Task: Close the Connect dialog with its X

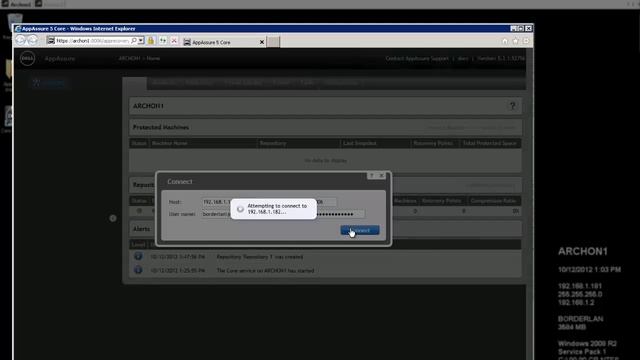Action: pyautogui.click(x=382, y=176)
